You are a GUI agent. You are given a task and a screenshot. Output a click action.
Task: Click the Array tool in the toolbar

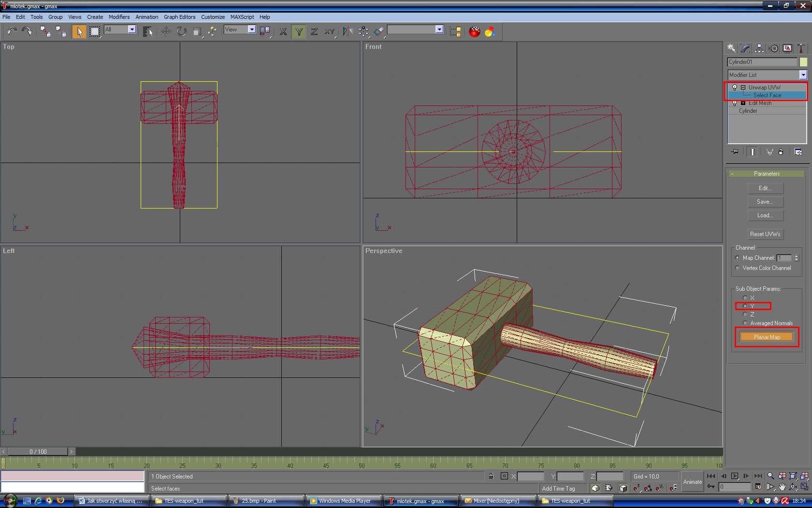coord(363,31)
